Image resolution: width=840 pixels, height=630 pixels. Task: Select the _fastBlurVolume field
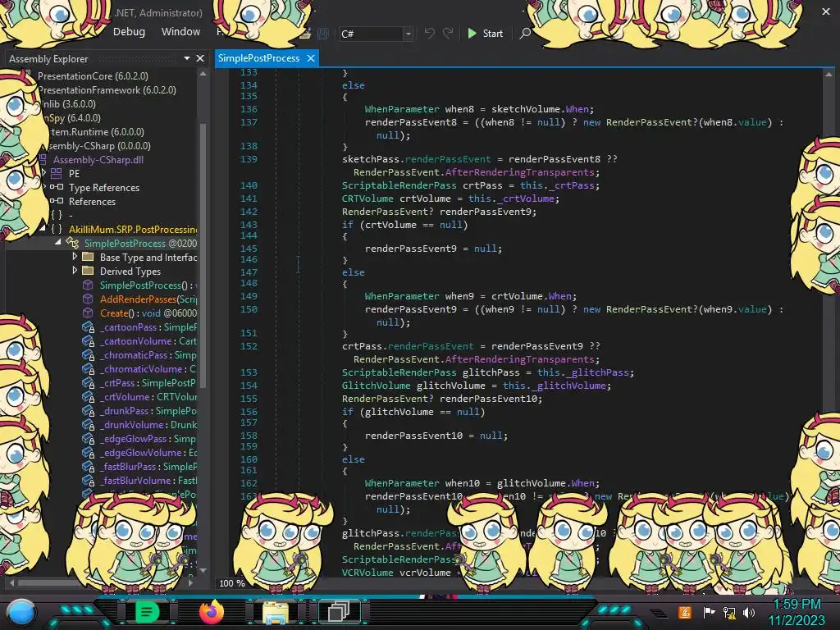pos(148,480)
